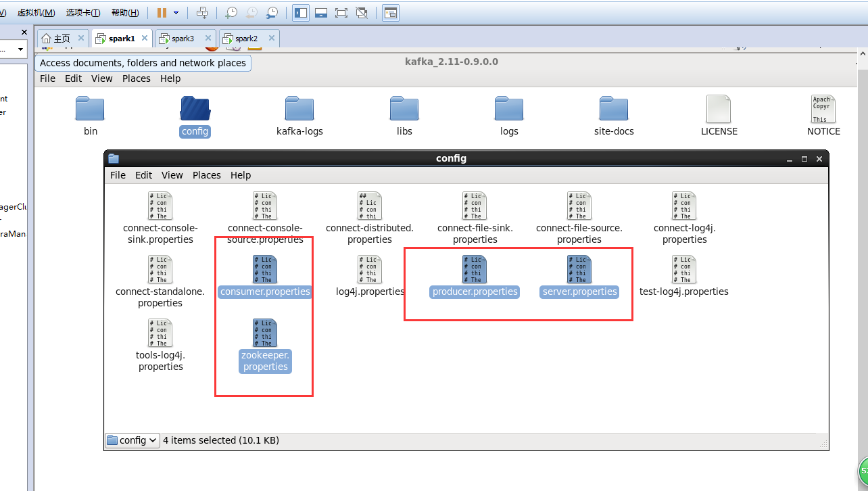The height and width of the screenshot is (491, 868).
Task: Toggle the library sidebar view icon
Action: [301, 12]
